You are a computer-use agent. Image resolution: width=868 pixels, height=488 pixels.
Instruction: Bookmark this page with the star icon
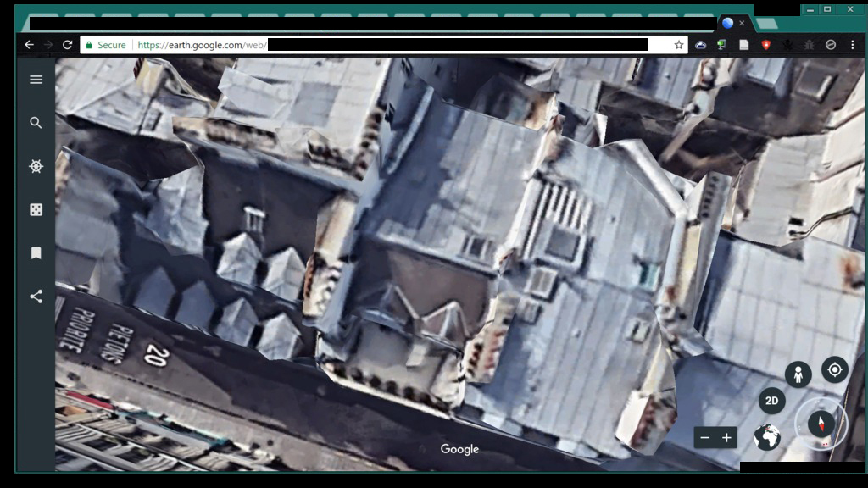tap(679, 45)
